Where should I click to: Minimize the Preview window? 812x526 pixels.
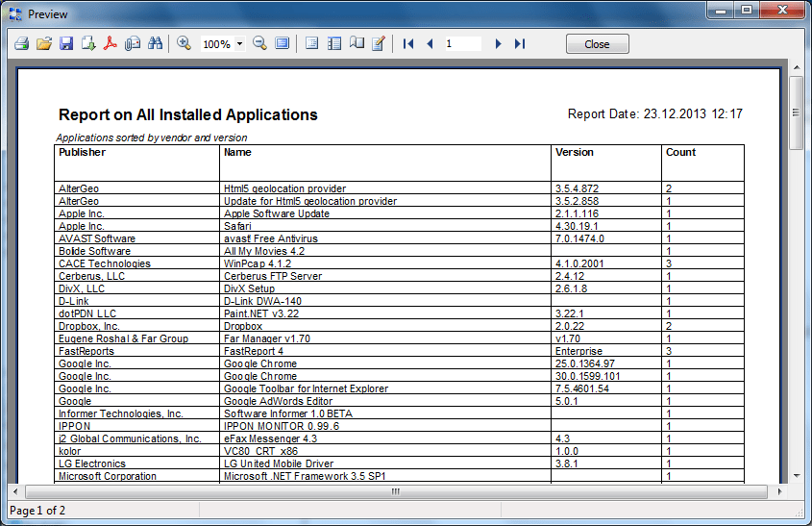(721, 10)
